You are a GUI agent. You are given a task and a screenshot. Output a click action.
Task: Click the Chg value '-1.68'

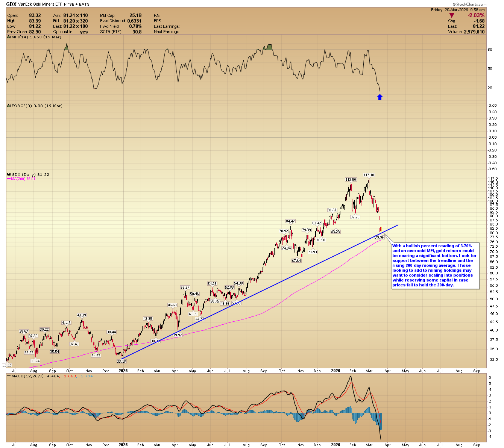pos(479,21)
